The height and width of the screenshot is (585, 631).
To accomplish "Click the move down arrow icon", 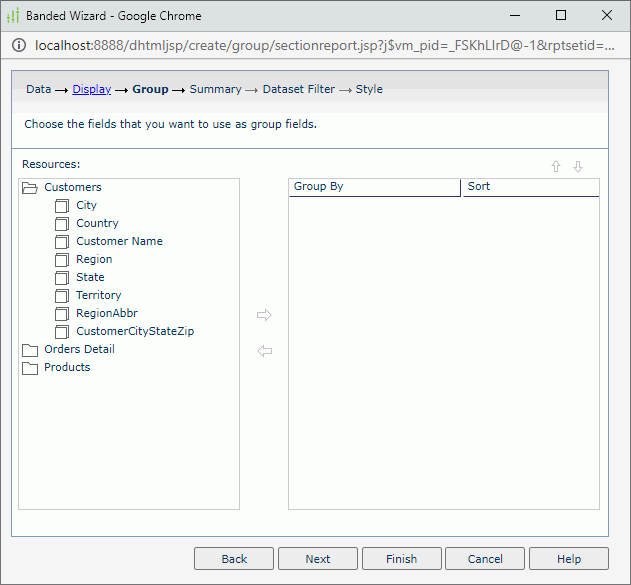I will [x=578, y=167].
